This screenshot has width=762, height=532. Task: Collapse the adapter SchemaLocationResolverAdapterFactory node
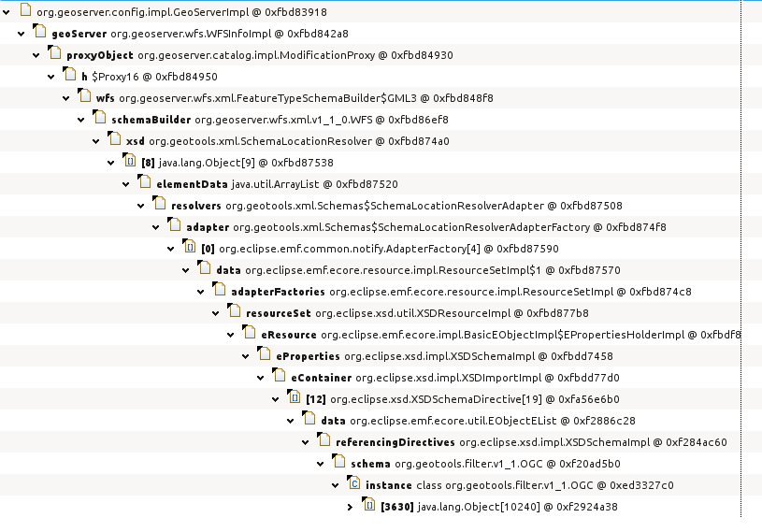tap(156, 227)
